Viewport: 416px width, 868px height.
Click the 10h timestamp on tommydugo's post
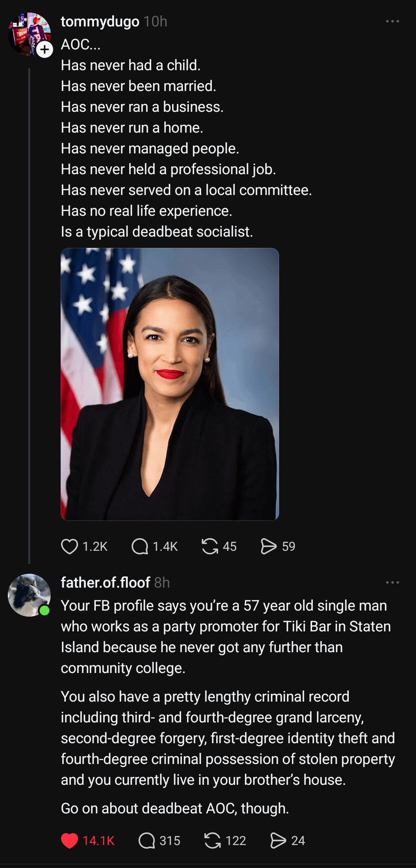click(155, 21)
